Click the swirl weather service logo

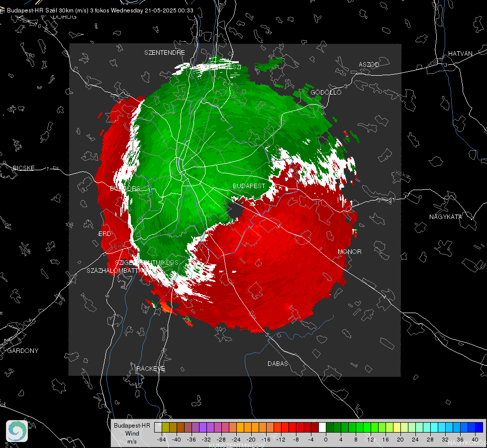[17, 431]
